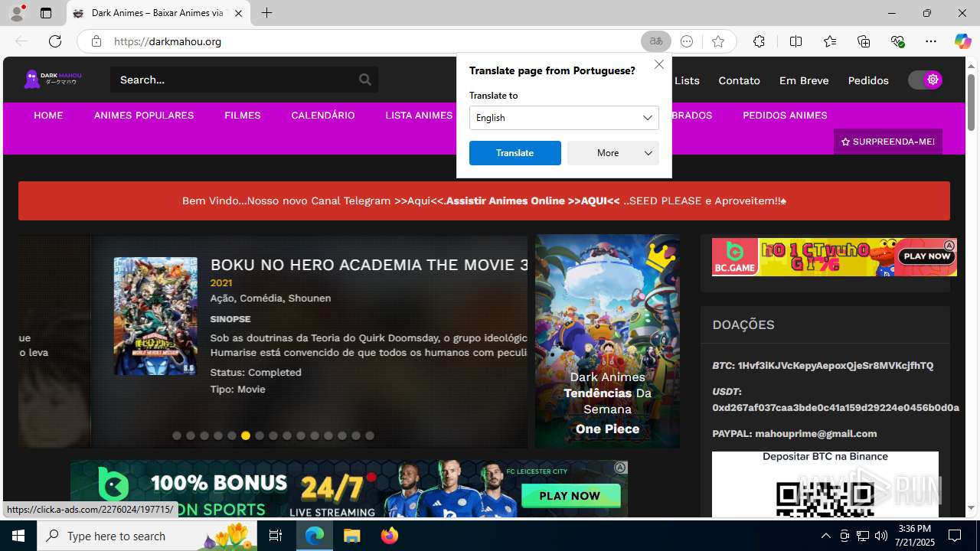Open the Extensions puzzle icon
980x551 pixels.
pyautogui.click(x=759, y=41)
